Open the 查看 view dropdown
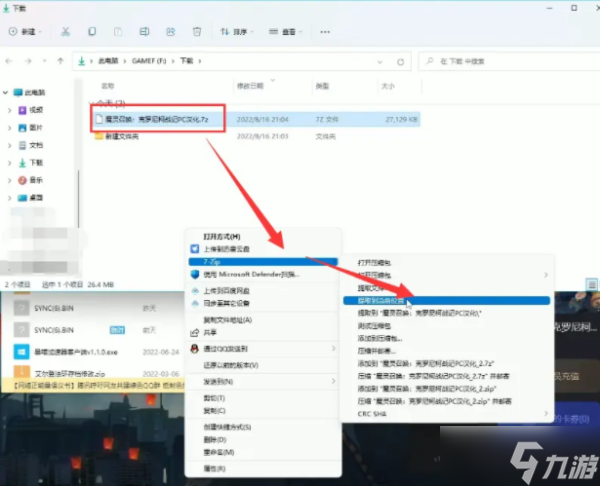Screen dimensions: 600x486 pos(285,32)
